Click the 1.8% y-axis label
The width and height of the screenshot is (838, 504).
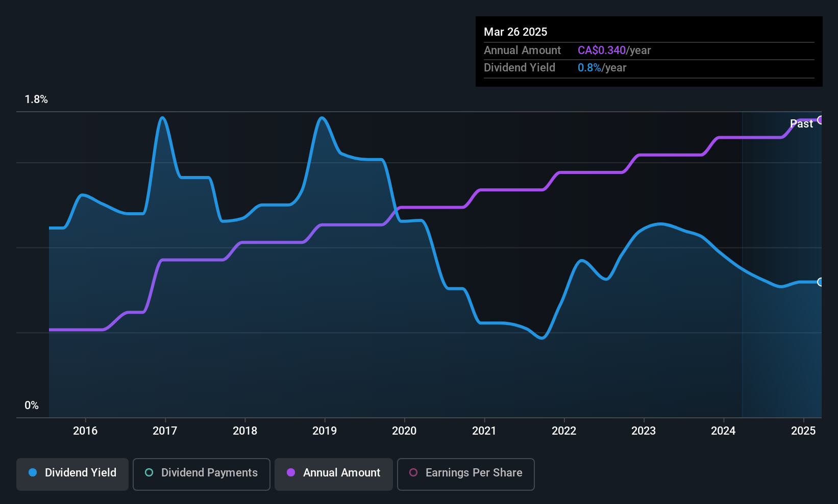36,99
